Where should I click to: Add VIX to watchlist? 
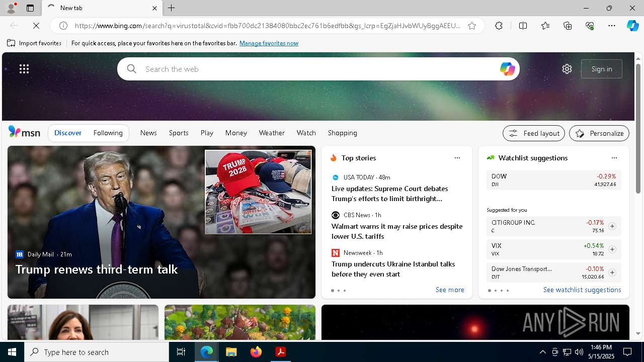(x=612, y=249)
